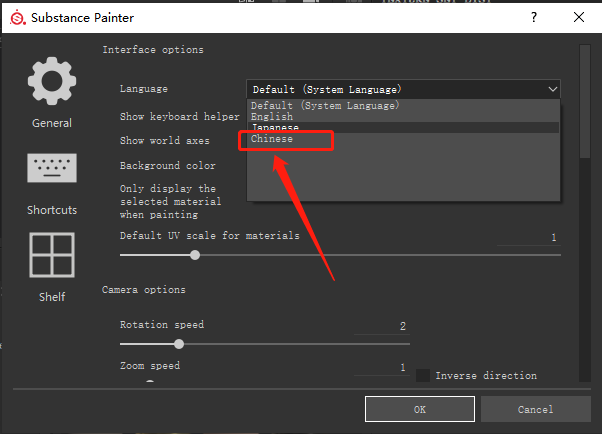Enable the Inverse direction checkbox
The height and width of the screenshot is (434, 602).
coord(423,375)
